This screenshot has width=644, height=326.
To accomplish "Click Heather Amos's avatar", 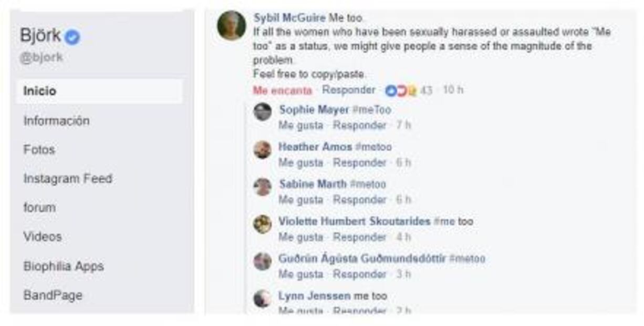I will (263, 149).
